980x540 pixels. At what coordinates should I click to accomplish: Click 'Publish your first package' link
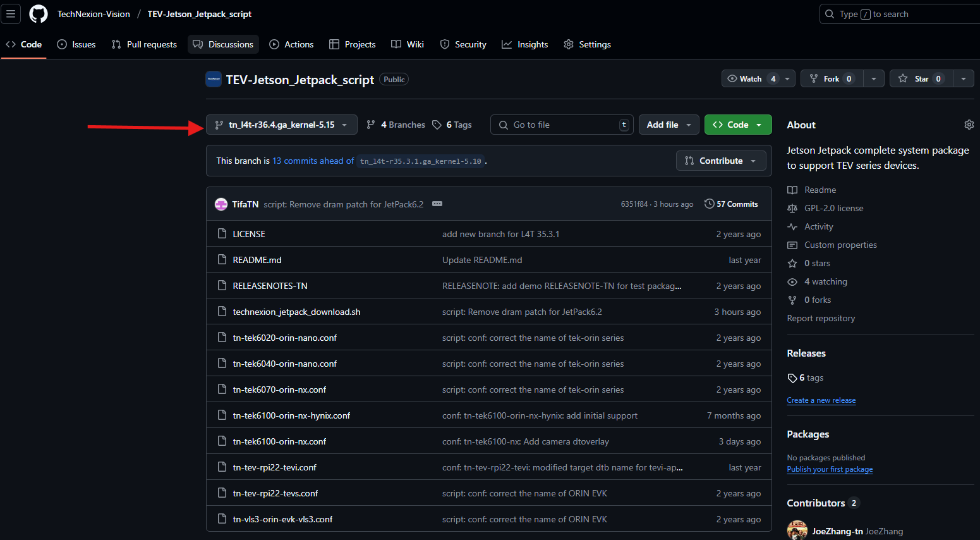click(830, 469)
